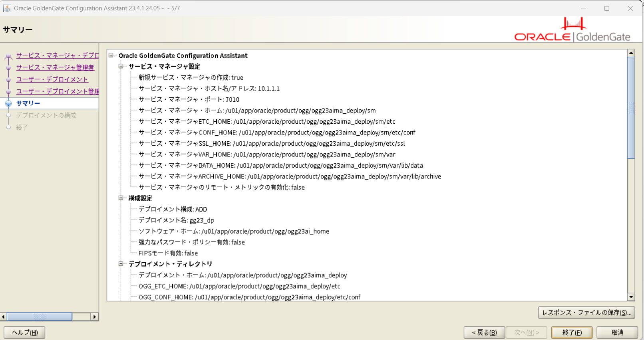
Task: Collapse the デプロイメント・ディレクトリ section
Action: [121, 264]
